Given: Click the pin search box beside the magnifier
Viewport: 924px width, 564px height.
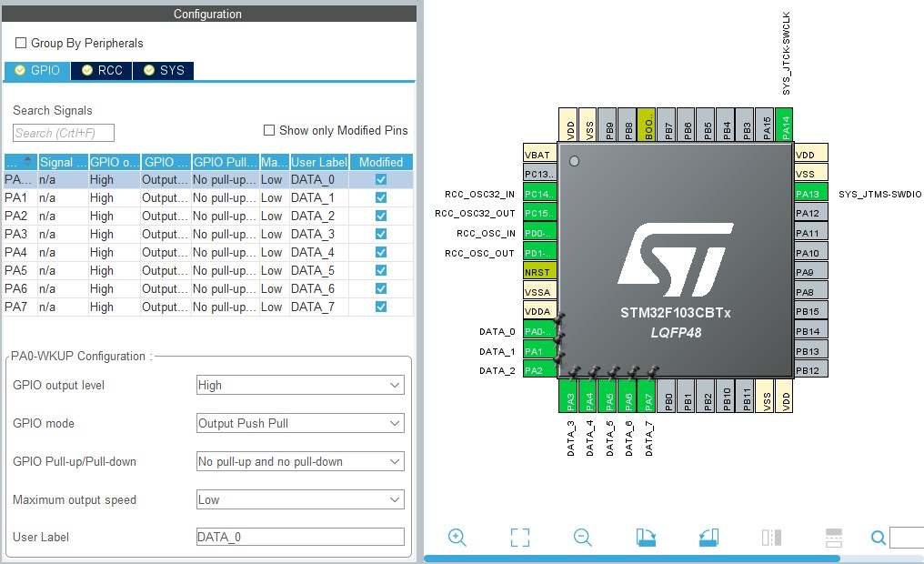Looking at the screenshot, I should (x=907, y=538).
